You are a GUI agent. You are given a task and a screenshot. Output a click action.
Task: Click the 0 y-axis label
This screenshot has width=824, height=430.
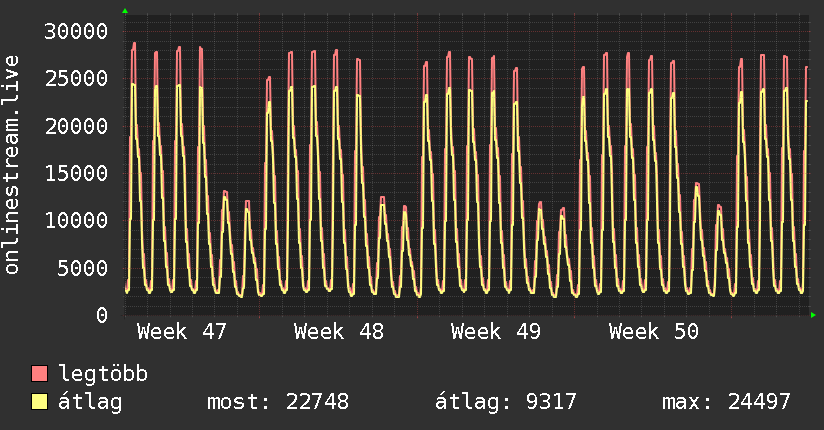click(x=101, y=315)
